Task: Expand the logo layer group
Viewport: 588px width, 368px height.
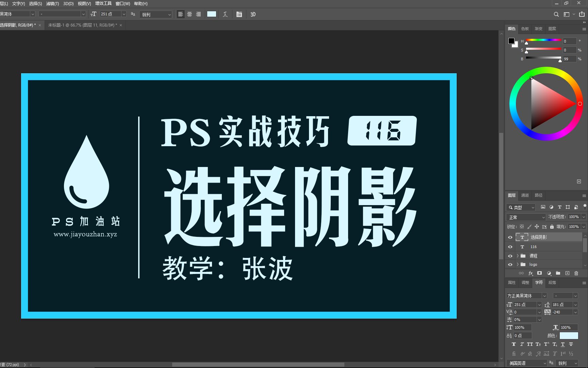Action: click(x=518, y=264)
